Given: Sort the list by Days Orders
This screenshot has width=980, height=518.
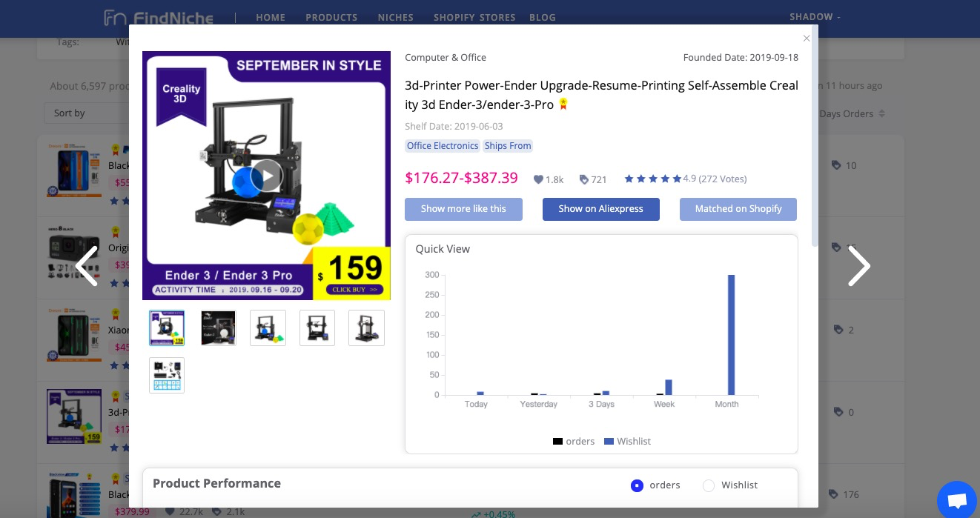Looking at the screenshot, I should click(852, 113).
